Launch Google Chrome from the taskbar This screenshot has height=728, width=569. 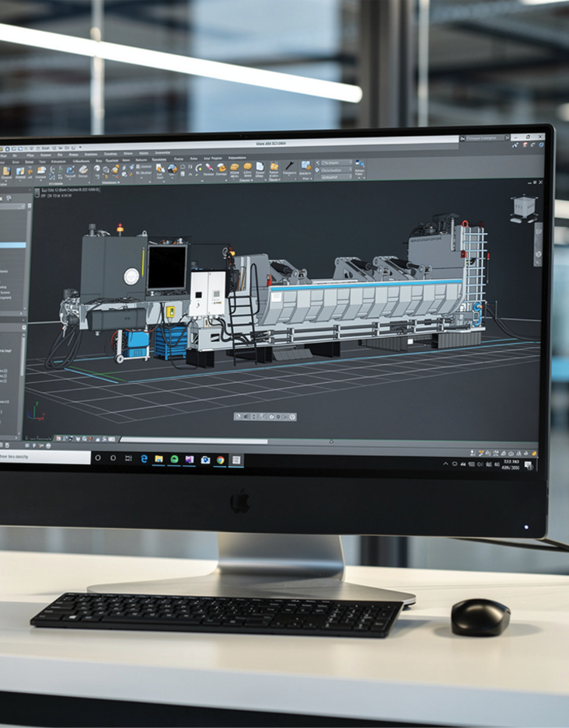click(221, 460)
